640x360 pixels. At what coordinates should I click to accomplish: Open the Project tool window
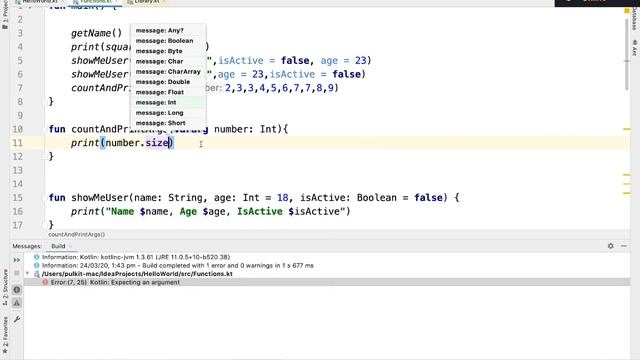(5, 16)
